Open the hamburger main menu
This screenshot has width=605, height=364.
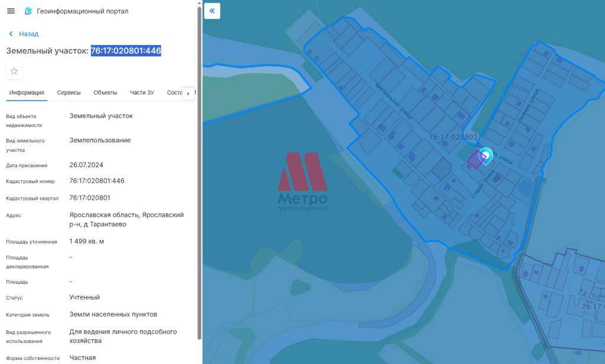pos(11,11)
